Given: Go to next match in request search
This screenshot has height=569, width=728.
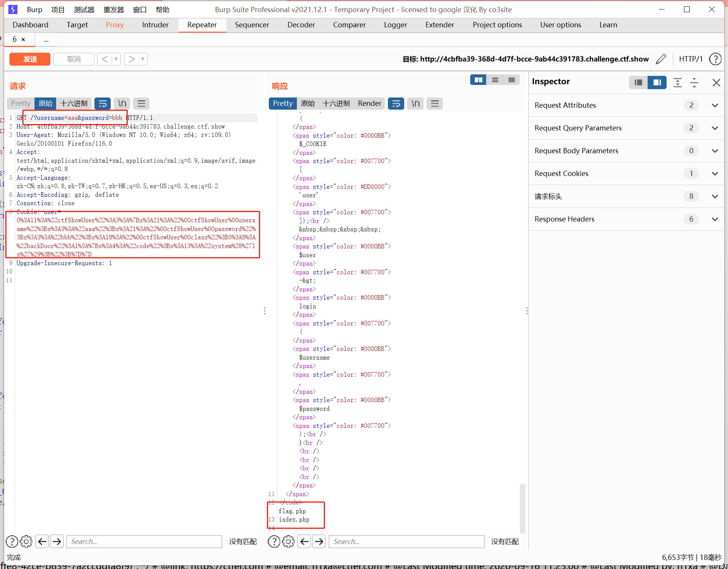Looking at the screenshot, I should pyautogui.click(x=57, y=542).
